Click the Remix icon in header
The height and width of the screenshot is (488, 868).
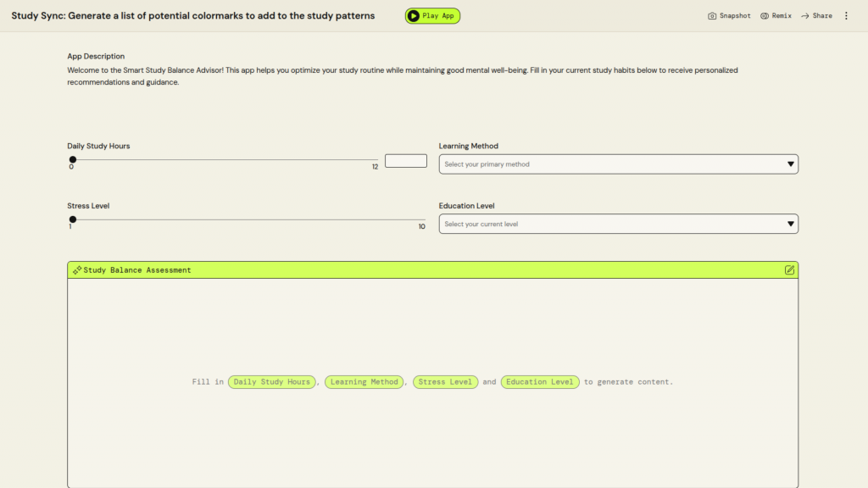765,16
